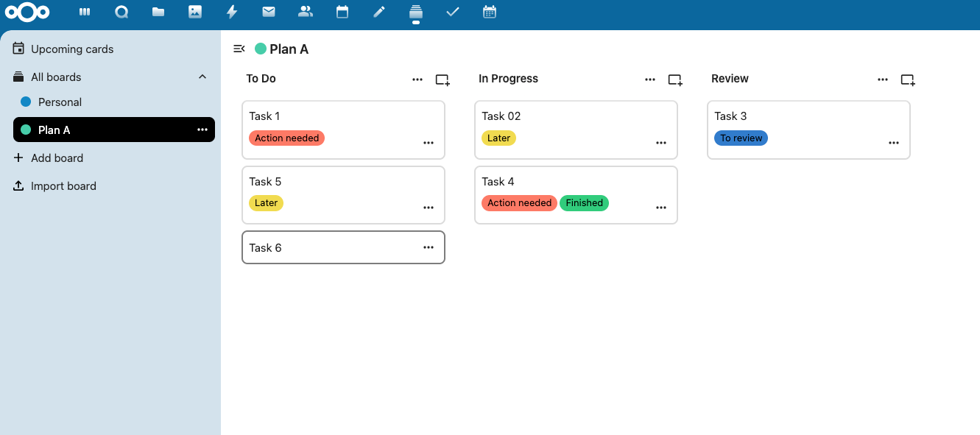Collapse the All boards section
The height and width of the screenshot is (435, 980).
click(202, 76)
